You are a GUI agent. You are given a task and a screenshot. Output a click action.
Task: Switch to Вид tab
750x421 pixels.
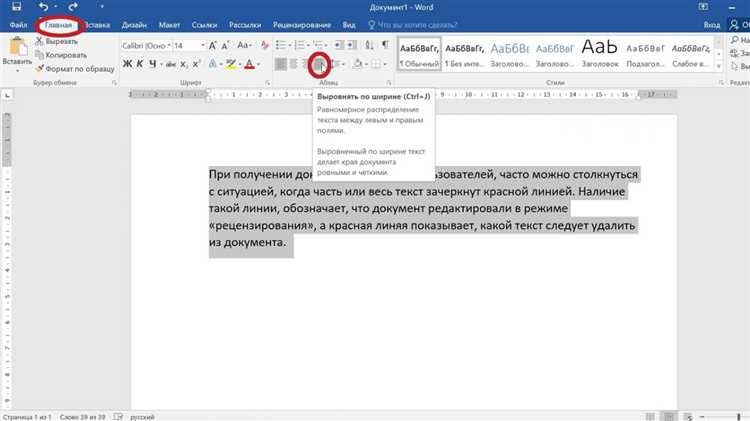tap(349, 25)
